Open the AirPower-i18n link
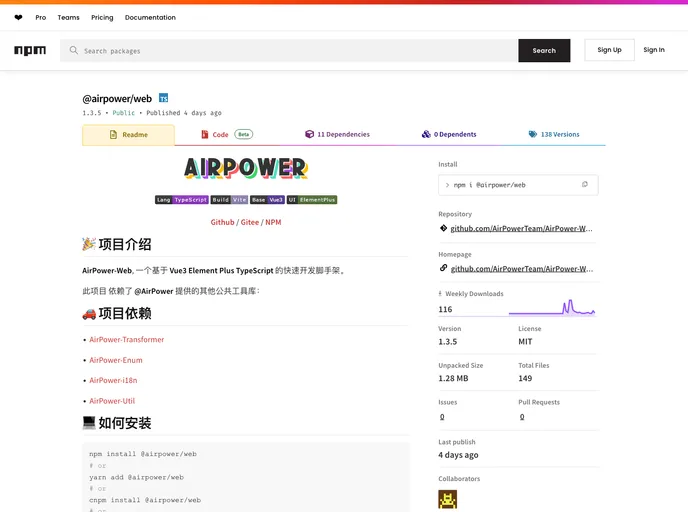 113,380
